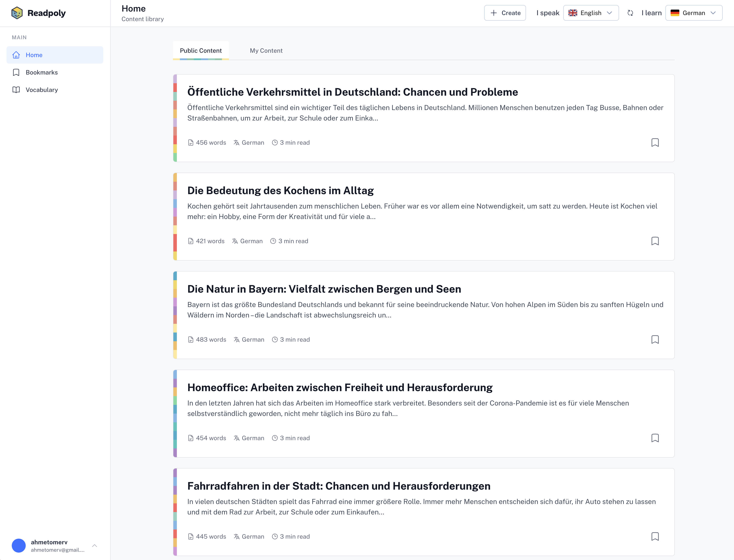The width and height of the screenshot is (734, 560).
Task: Open the Die Bedeutung des Kochens im Alltag article
Action: point(280,191)
